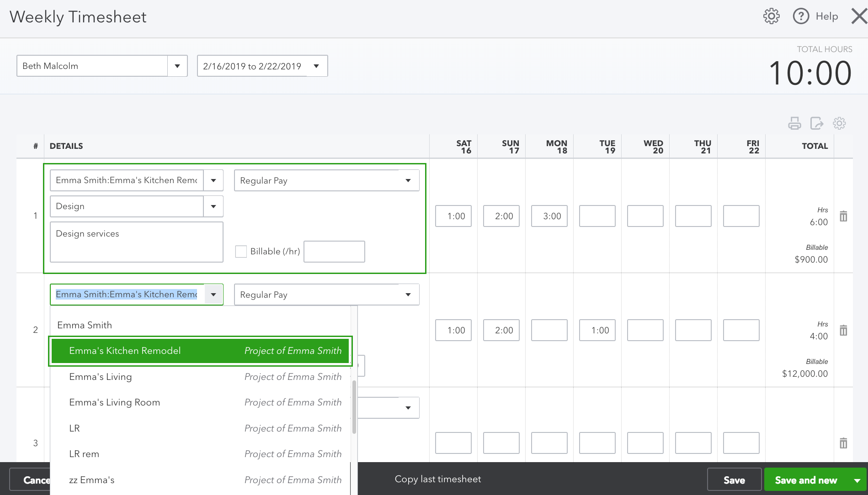Click row 2 Saturday hours 1:00 field
The image size is (868, 495).
(x=453, y=330)
